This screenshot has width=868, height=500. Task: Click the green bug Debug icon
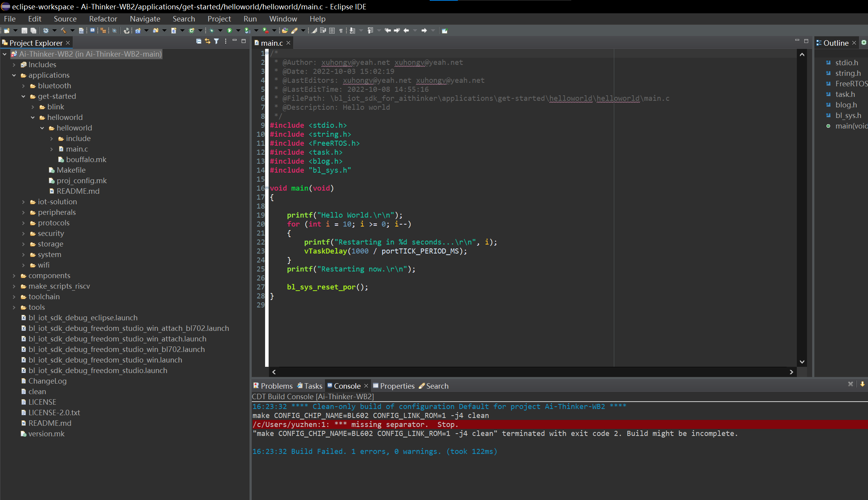click(x=212, y=30)
